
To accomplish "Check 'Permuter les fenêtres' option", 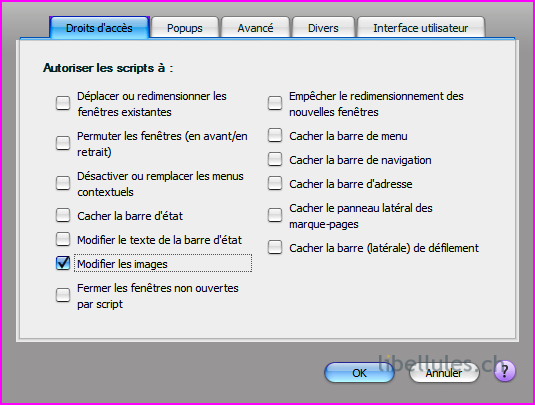I will (x=63, y=143).
